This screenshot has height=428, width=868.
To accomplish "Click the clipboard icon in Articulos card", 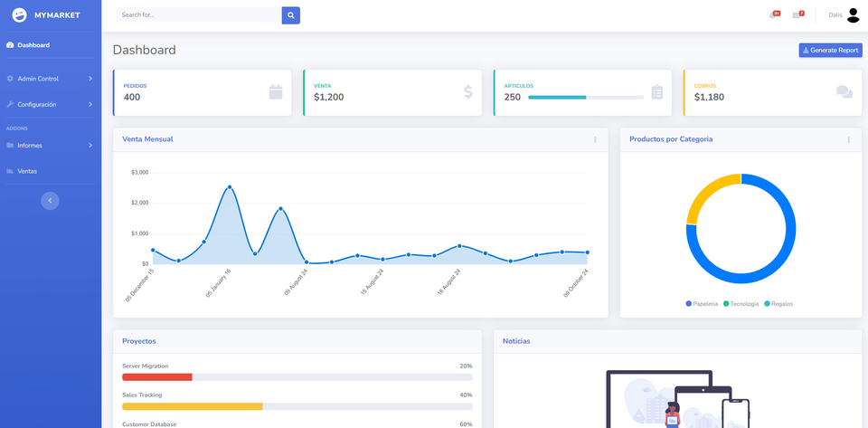I will [657, 92].
